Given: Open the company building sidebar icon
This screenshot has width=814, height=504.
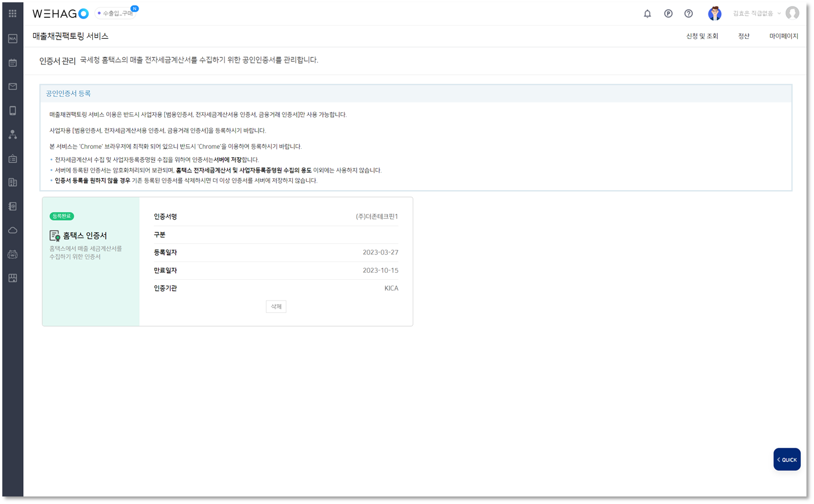Looking at the screenshot, I should point(12,182).
